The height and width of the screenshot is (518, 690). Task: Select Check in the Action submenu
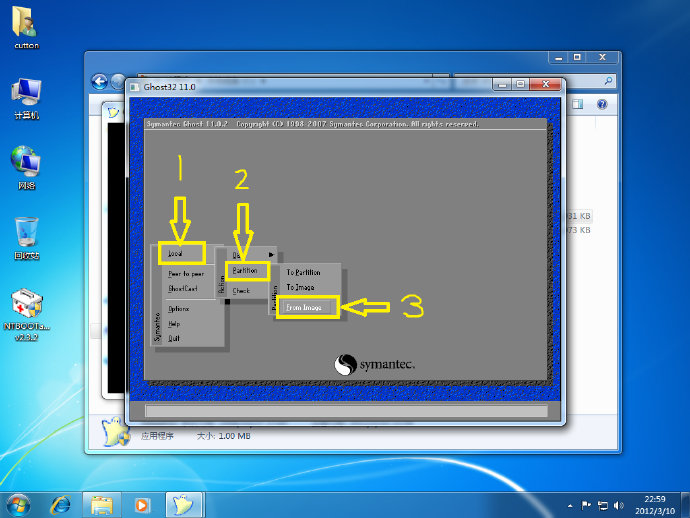(241, 291)
